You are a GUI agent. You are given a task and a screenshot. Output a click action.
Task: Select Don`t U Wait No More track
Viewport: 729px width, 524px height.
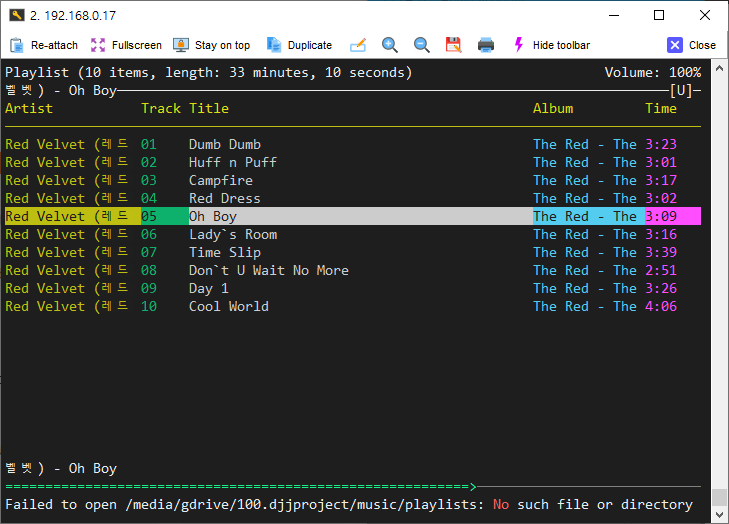[353, 271]
